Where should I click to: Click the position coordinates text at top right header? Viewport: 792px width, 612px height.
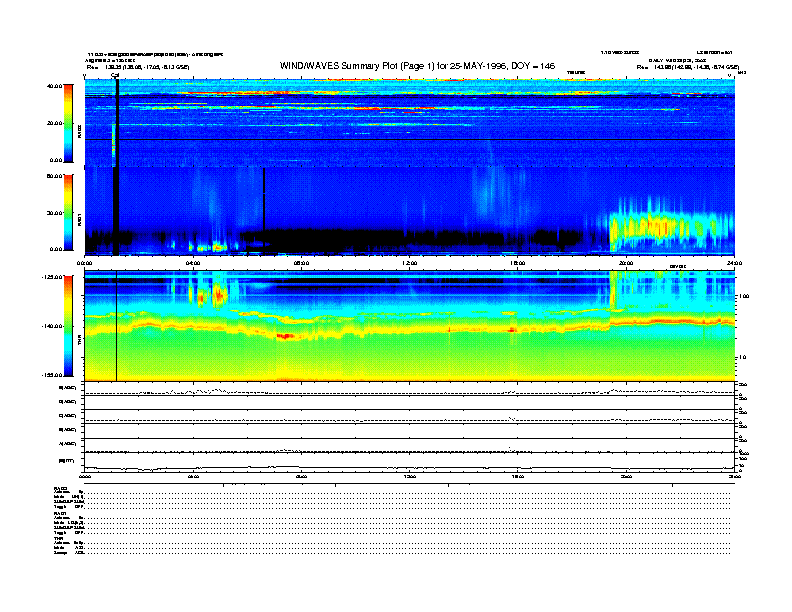point(687,67)
